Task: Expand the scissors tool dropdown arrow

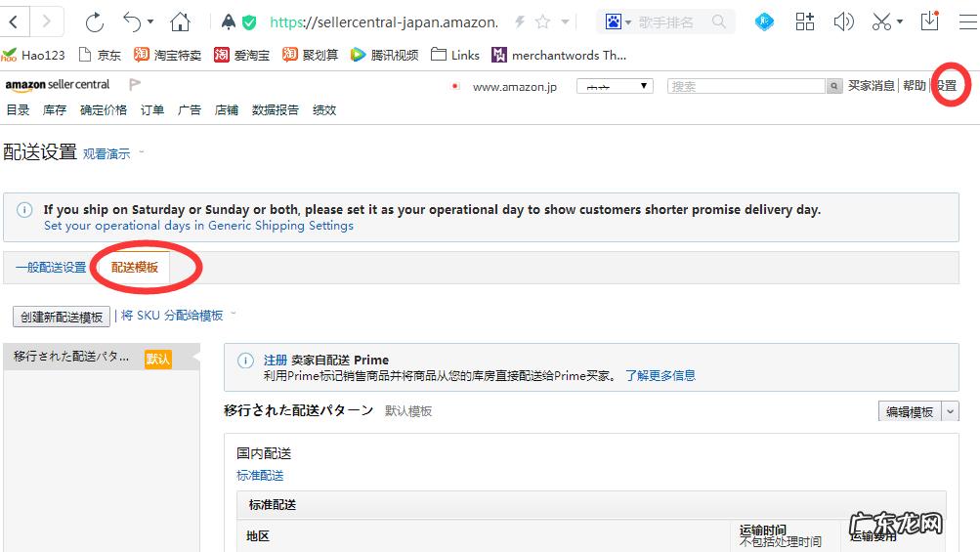Action: click(900, 21)
